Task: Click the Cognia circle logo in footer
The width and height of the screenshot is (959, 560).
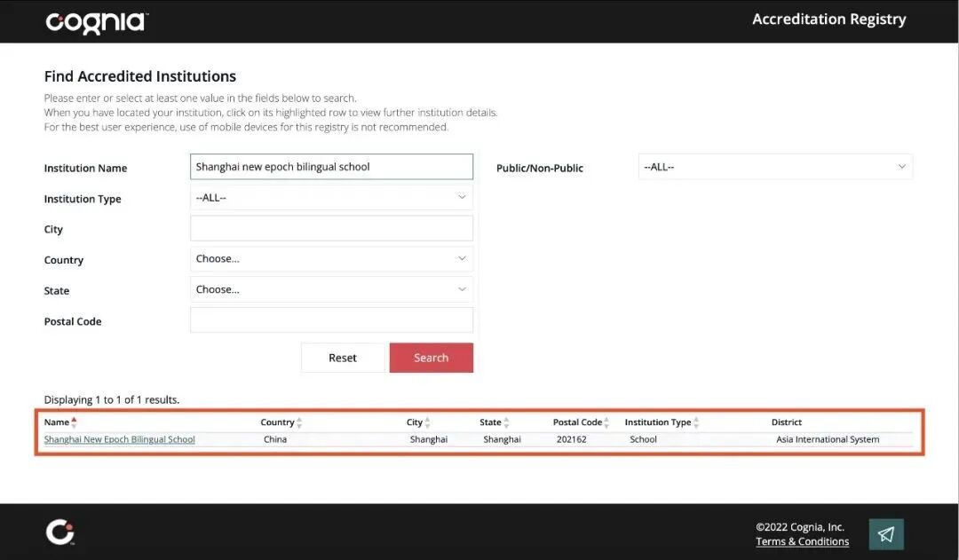Action: (60, 532)
